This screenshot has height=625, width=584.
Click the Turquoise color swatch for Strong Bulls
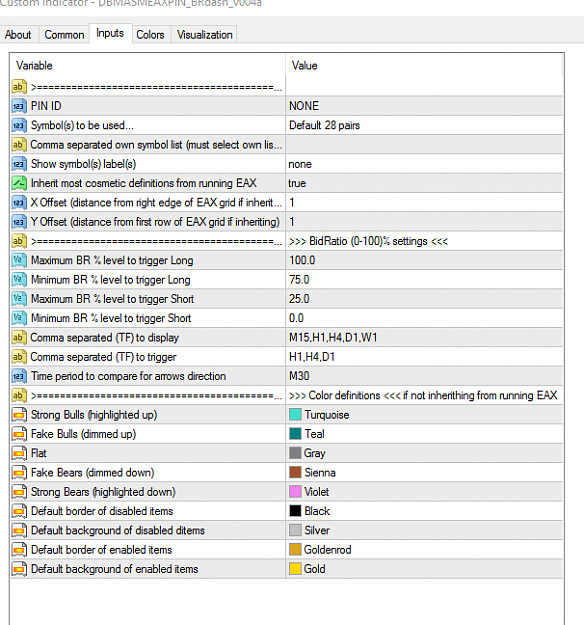point(295,415)
